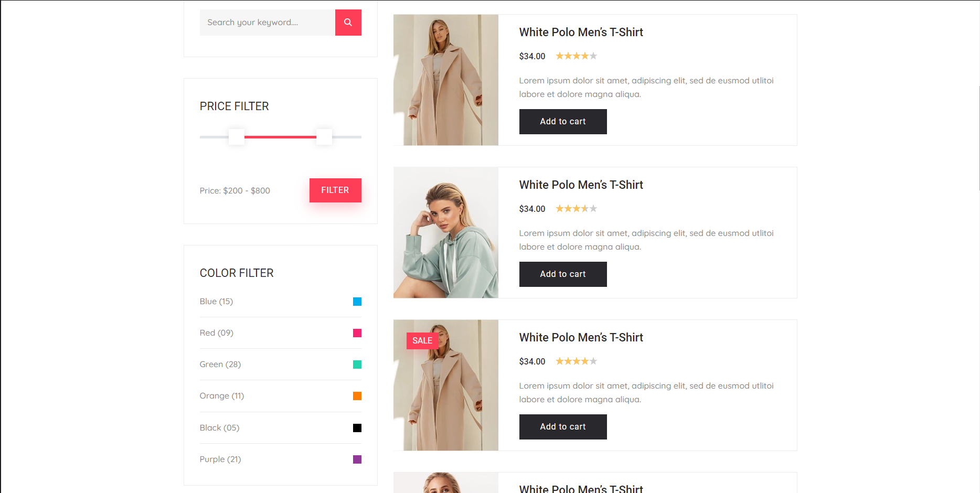Click the PRICE FILTER heading
Screen dimensions: 980x493
(234, 106)
